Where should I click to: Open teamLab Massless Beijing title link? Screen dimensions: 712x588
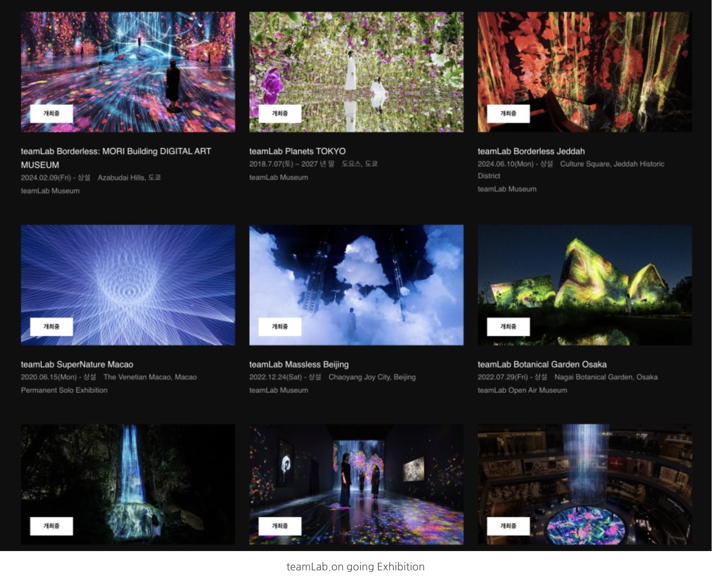[299, 364]
